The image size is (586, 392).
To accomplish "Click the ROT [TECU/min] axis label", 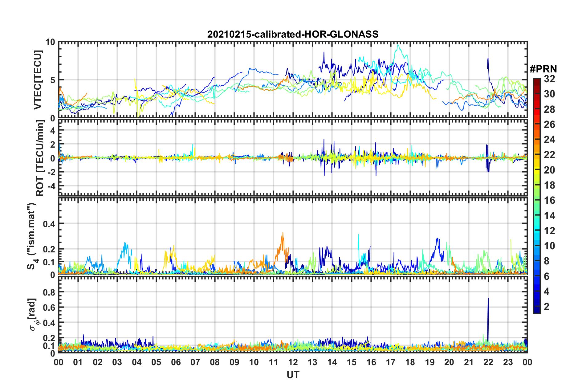I will [40, 158].
